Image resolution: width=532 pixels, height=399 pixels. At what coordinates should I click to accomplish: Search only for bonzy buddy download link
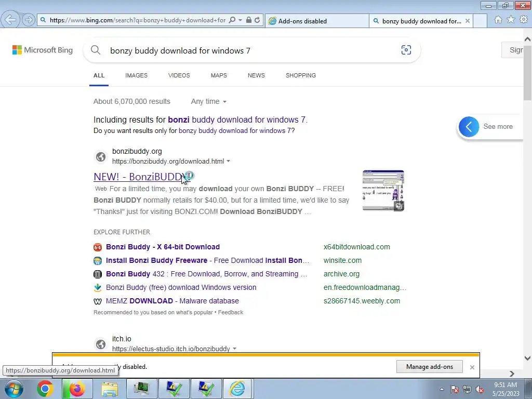pos(235,130)
